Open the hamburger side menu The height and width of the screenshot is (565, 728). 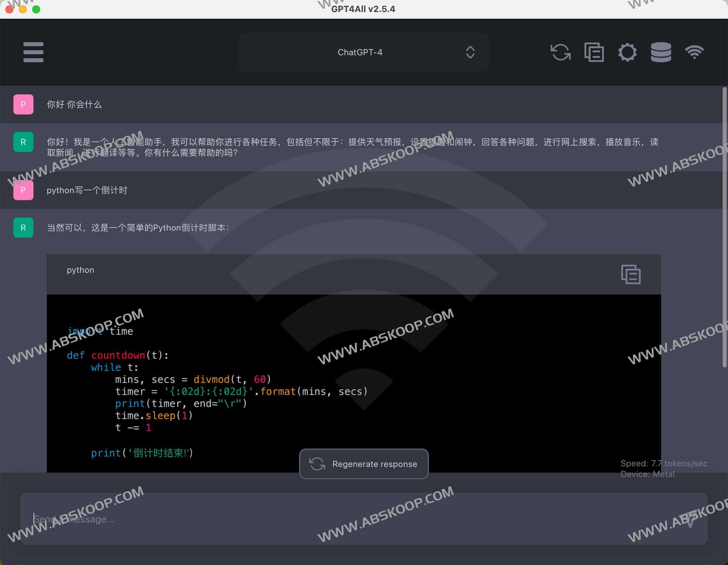click(33, 52)
